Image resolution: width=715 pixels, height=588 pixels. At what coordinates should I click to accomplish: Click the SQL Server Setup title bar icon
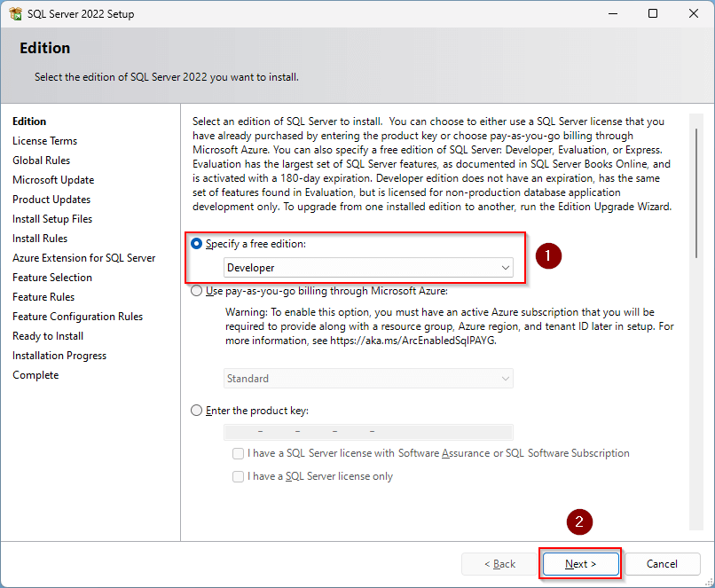click(x=15, y=14)
